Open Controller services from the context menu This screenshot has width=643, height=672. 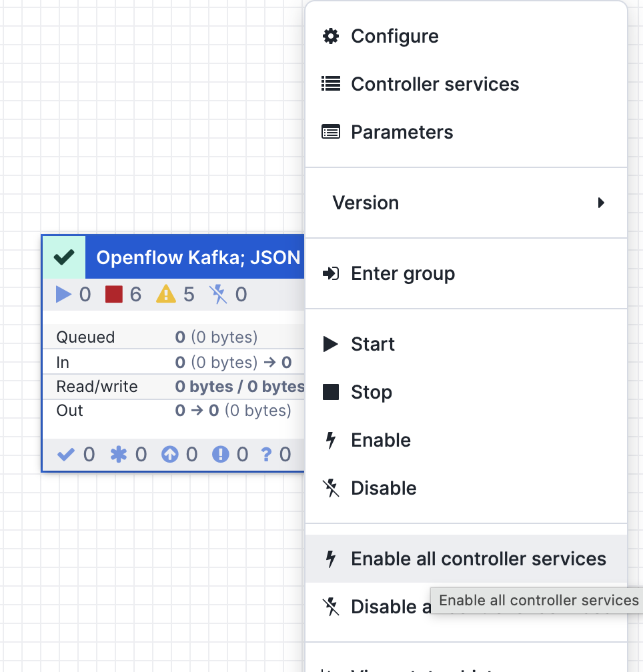(466, 83)
